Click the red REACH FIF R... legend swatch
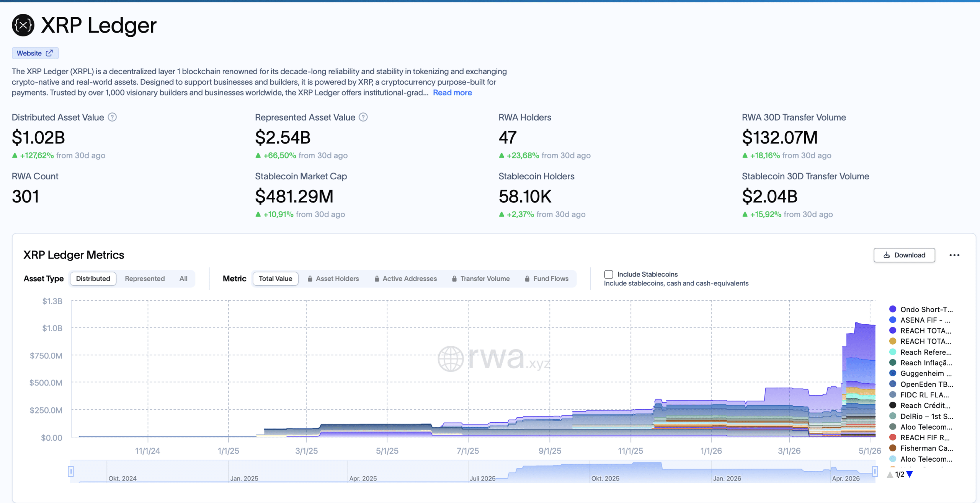Viewport: 980px width, 503px height. coord(893,438)
